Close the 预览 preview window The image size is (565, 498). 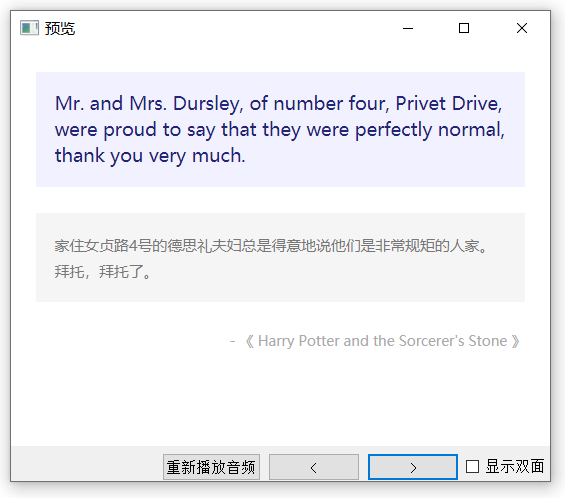click(x=522, y=28)
